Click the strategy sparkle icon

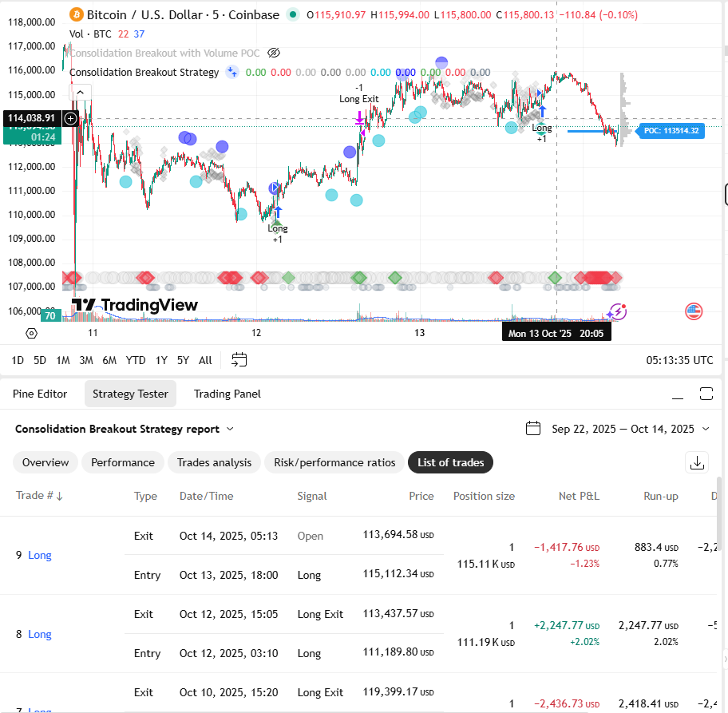pos(231,72)
